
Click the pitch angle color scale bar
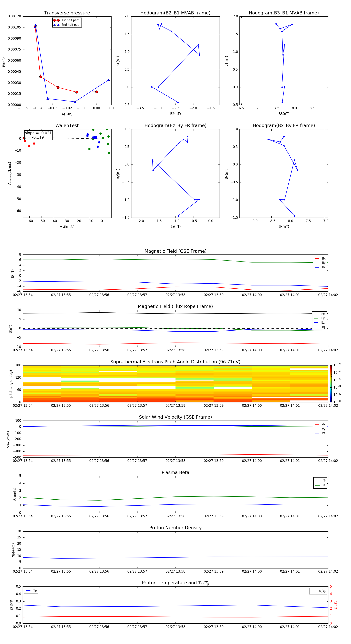pos(331,383)
